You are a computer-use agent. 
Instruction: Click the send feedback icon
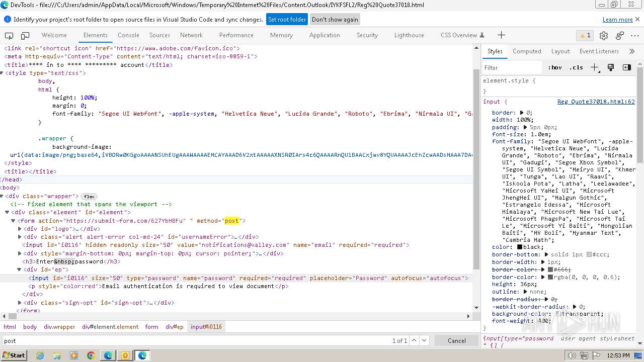click(x=620, y=35)
